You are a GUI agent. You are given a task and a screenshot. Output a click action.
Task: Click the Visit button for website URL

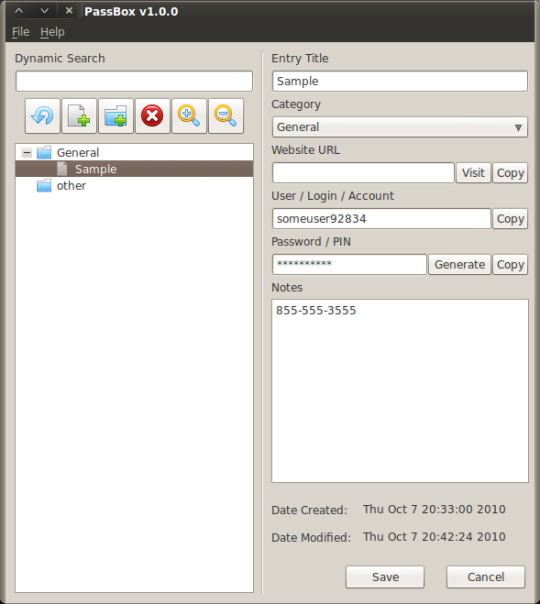(473, 173)
